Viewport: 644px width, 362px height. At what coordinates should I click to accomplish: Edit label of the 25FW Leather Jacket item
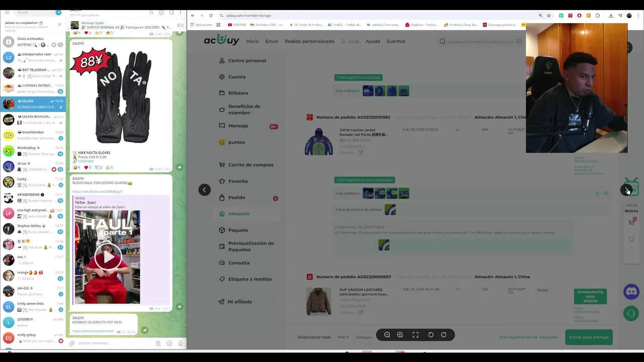pos(360,152)
